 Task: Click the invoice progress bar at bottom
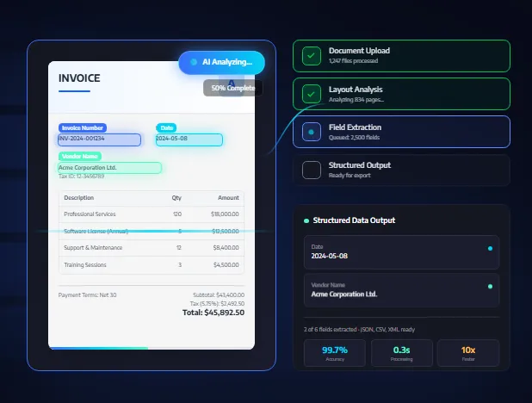[x=152, y=349]
